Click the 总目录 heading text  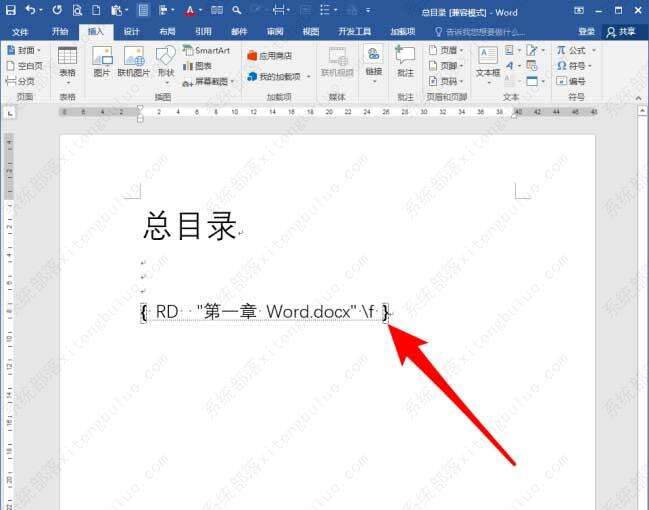tap(190, 226)
